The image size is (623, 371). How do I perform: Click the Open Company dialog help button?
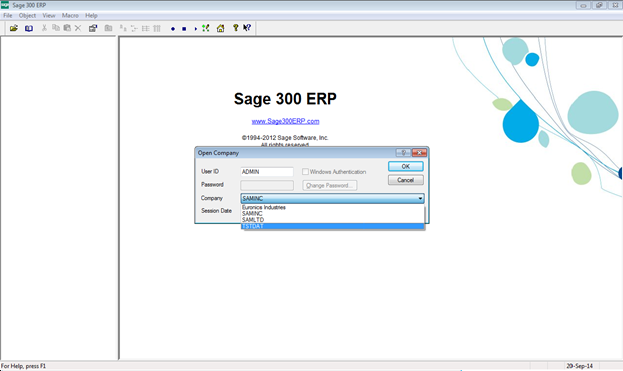(x=403, y=153)
